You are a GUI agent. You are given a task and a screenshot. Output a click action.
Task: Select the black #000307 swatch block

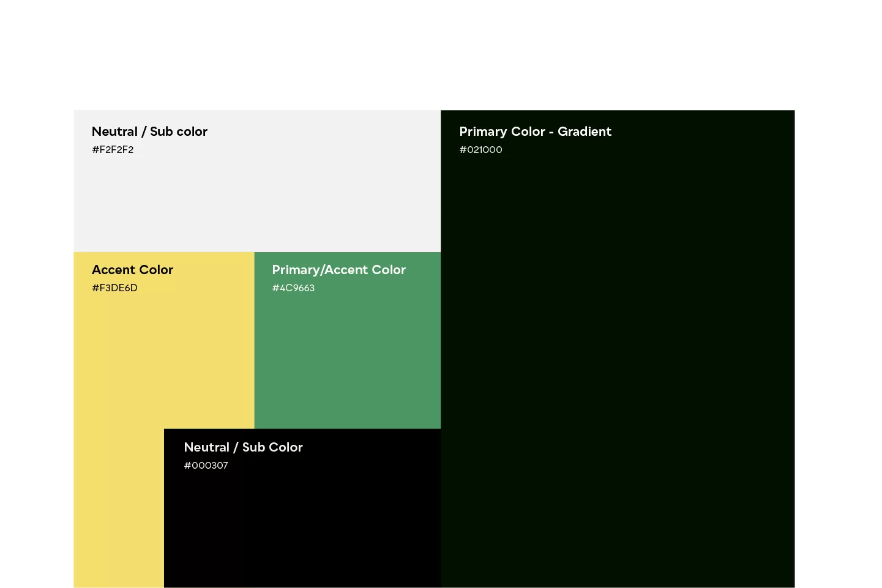[x=302, y=526]
